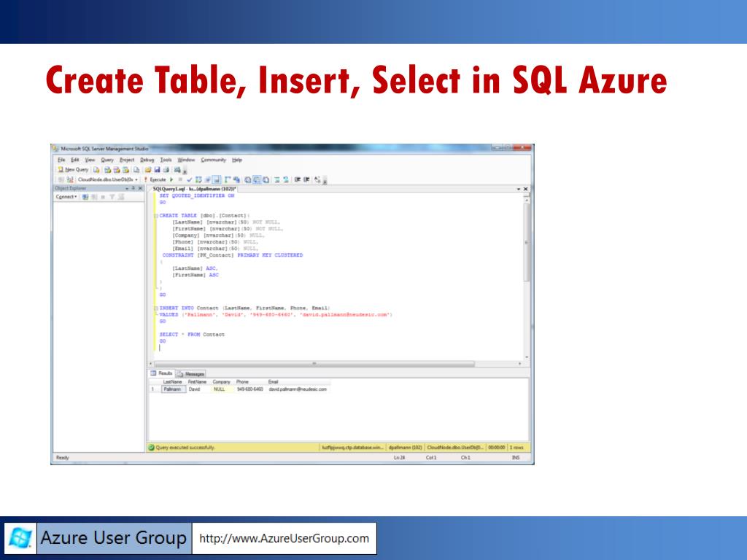Save the query with the floppy disk icon
This screenshot has height=560, width=747.
click(x=158, y=169)
